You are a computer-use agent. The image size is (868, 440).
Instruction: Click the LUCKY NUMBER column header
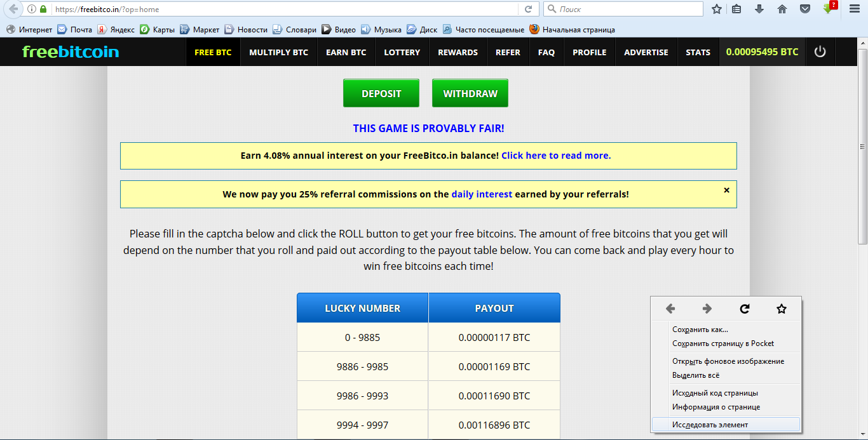point(362,308)
